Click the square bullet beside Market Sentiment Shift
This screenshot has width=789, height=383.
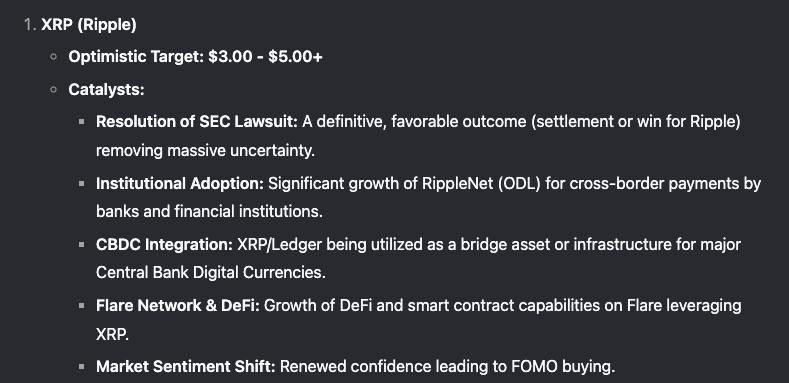[x=82, y=366]
